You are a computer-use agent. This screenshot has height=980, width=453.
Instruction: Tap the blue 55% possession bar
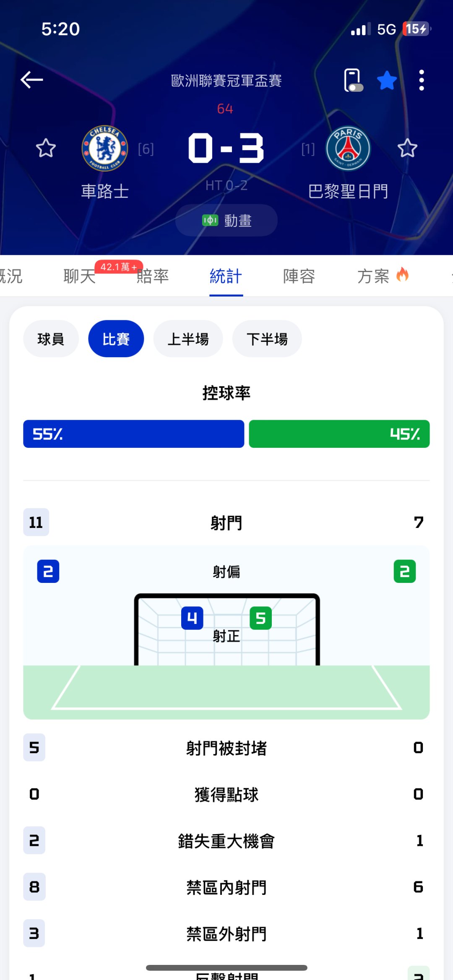point(133,434)
